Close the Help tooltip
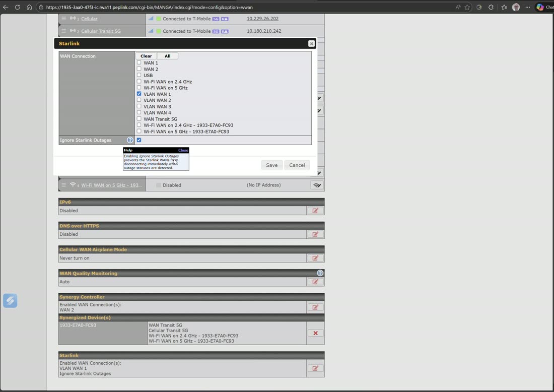The image size is (554, 392). point(183,150)
